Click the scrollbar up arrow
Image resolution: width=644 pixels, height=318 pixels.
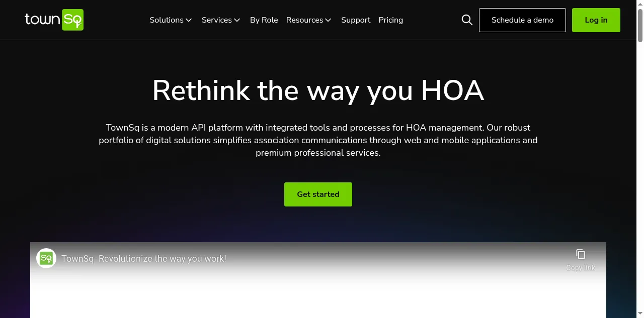[x=640, y=3]
